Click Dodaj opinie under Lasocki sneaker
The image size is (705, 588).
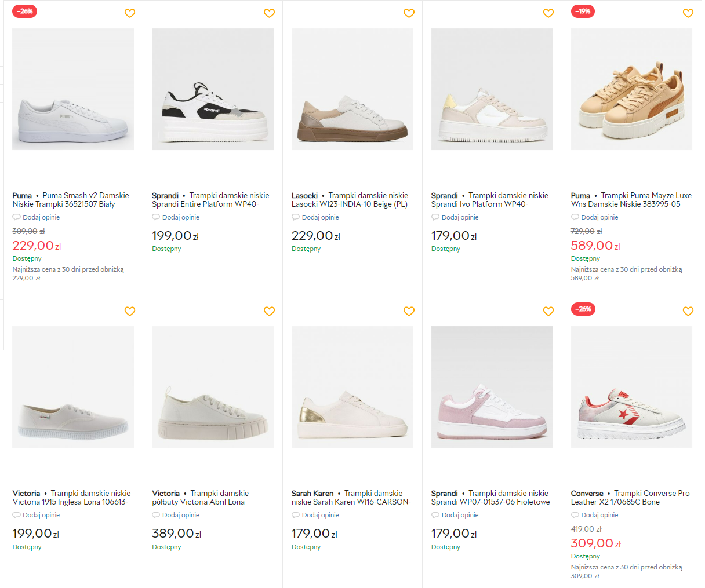point(315,217)
